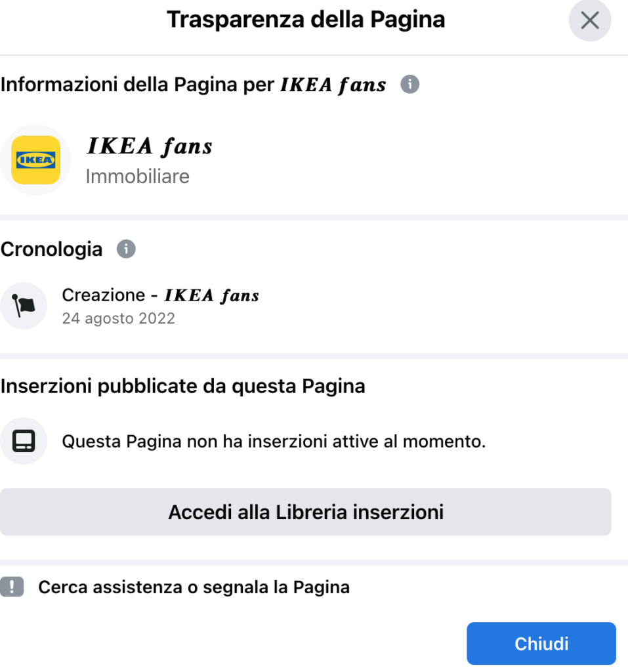Show info tooltip next to Cronologia
This screenshot has width=628, height=672.
click(x=125, y=249)
